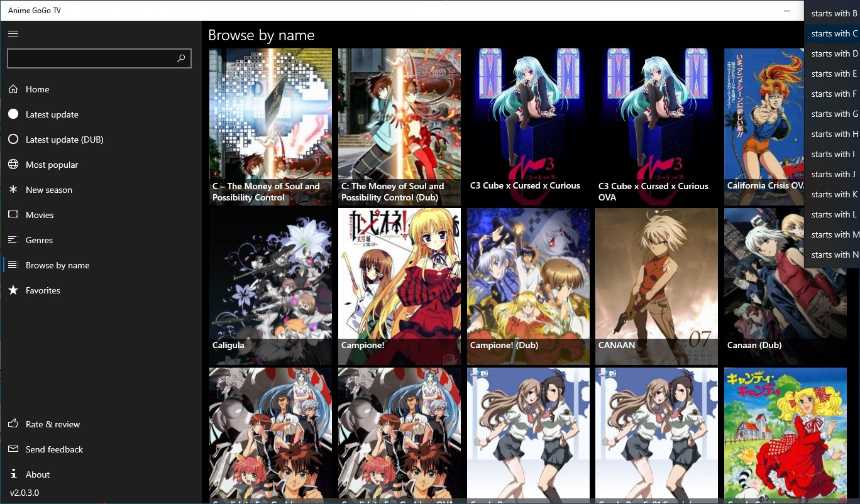Image resolution: width=860 pixels, height=504 pixels.
Task: Open the Canaan (Dub) poster
Action: coord(785,287)
